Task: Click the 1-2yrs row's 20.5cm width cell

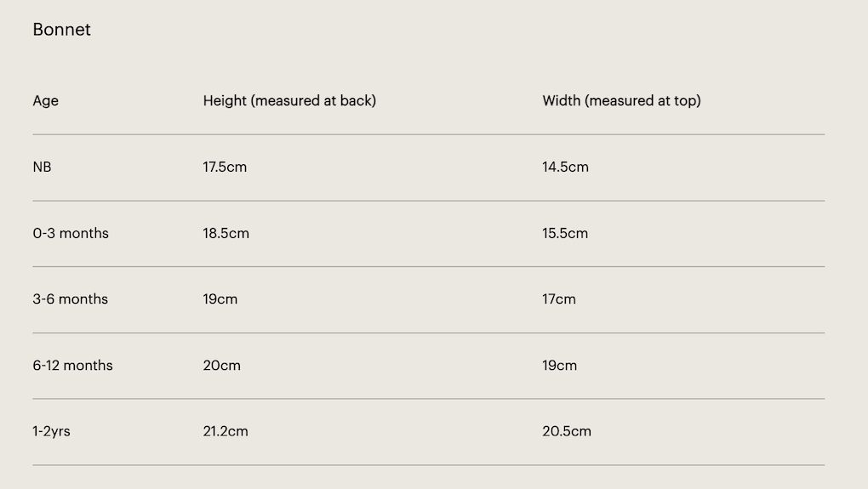Action: coord(567,431)
